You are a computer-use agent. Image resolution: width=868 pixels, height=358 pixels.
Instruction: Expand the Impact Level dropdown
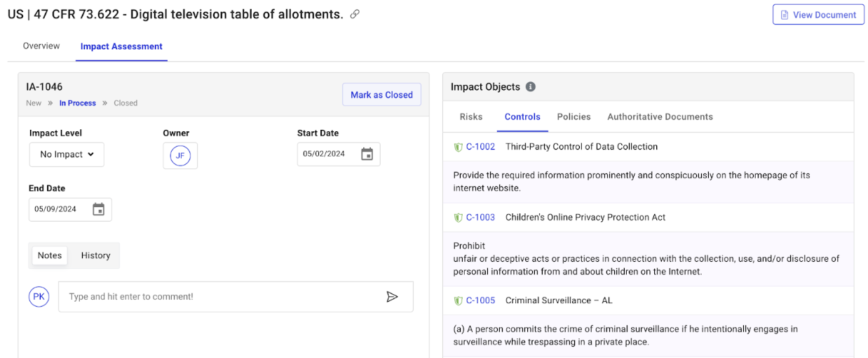tap(67, 154)
